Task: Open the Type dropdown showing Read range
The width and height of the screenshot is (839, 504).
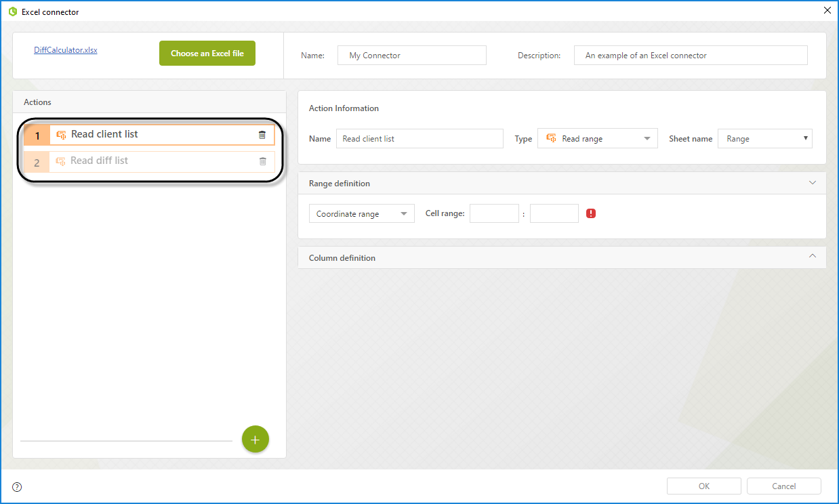Action: (x=597, y=139)
